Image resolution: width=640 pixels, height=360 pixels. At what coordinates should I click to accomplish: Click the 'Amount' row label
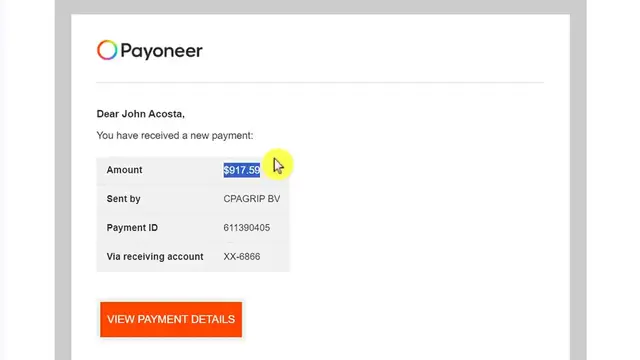pyautogui.click(x=124, y=170)
